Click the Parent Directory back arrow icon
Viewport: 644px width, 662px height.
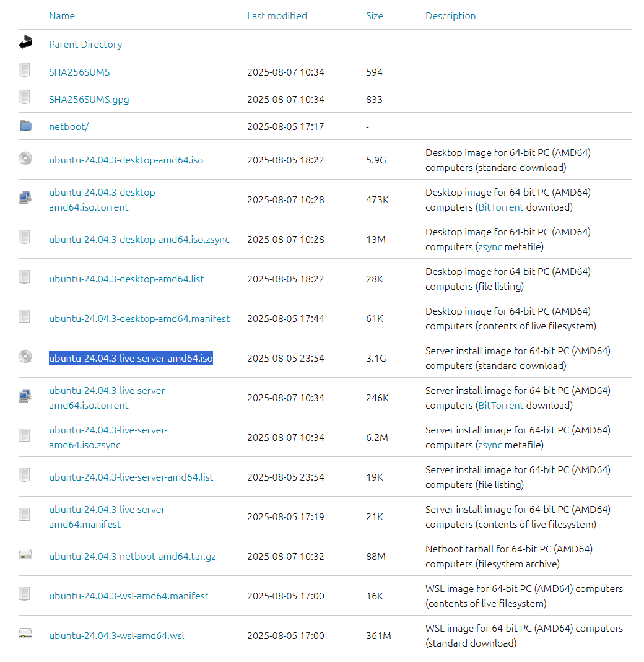coord(25,42)
